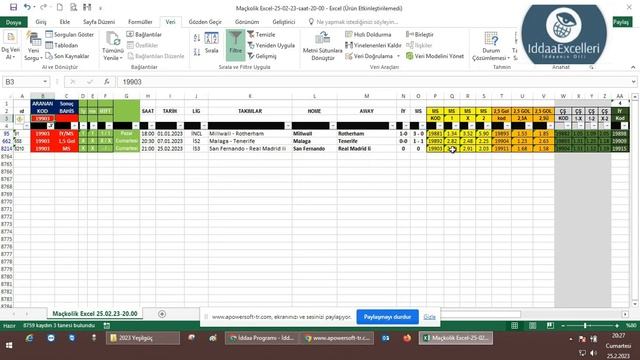Open Gelişmiş advanced filter
The width and height of the screenshot is (640, 360).
262,56
